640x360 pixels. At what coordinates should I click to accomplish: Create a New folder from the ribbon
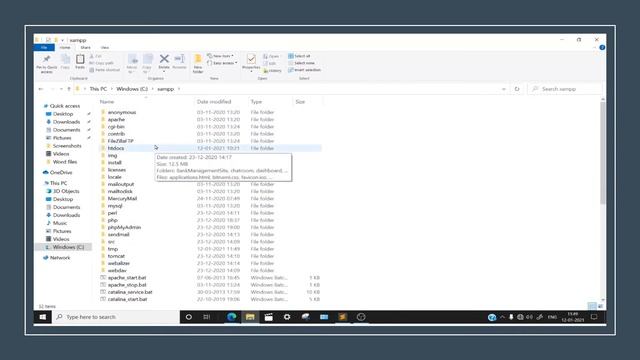198,64
